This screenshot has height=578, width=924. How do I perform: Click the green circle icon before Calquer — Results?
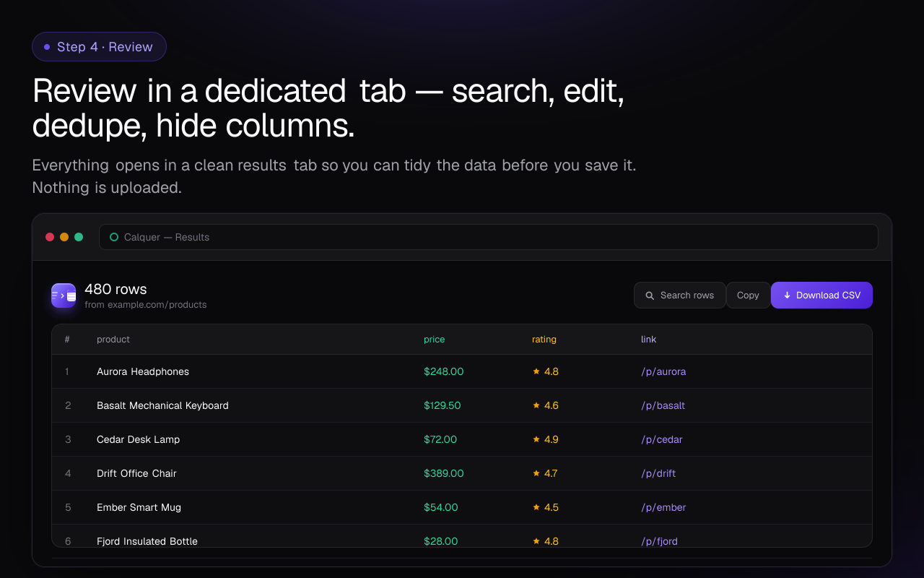click(114, 237)
